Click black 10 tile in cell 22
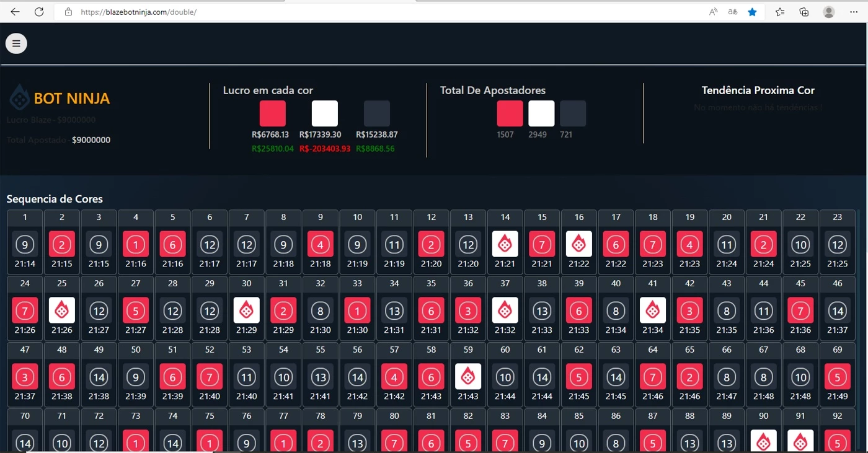Viewport: 868px width, 453px height. 800,244
